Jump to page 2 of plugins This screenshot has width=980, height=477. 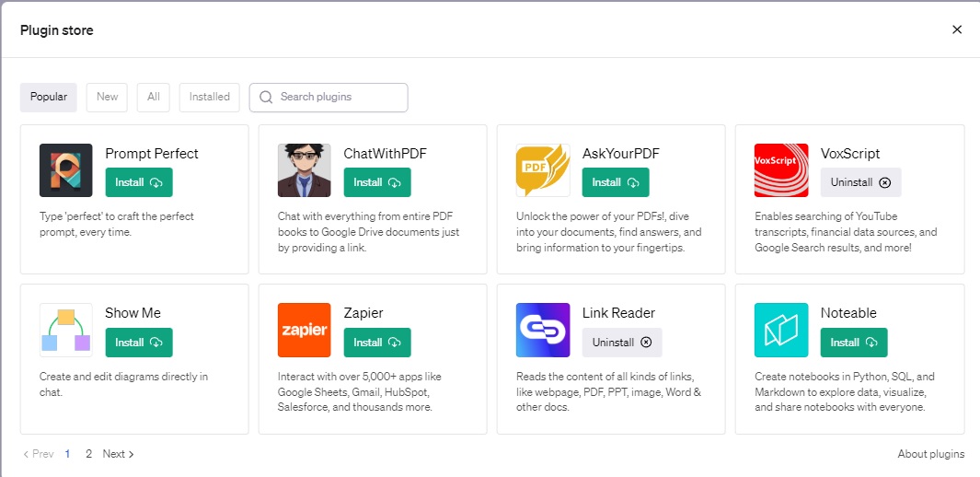[x=88, y=454]
